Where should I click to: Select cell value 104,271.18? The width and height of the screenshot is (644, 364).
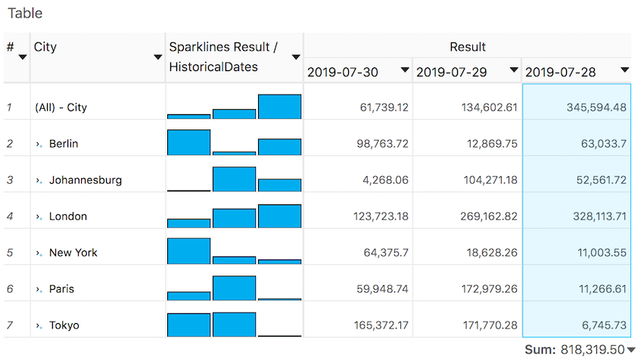pyautogui.click(x=490, y=180)
